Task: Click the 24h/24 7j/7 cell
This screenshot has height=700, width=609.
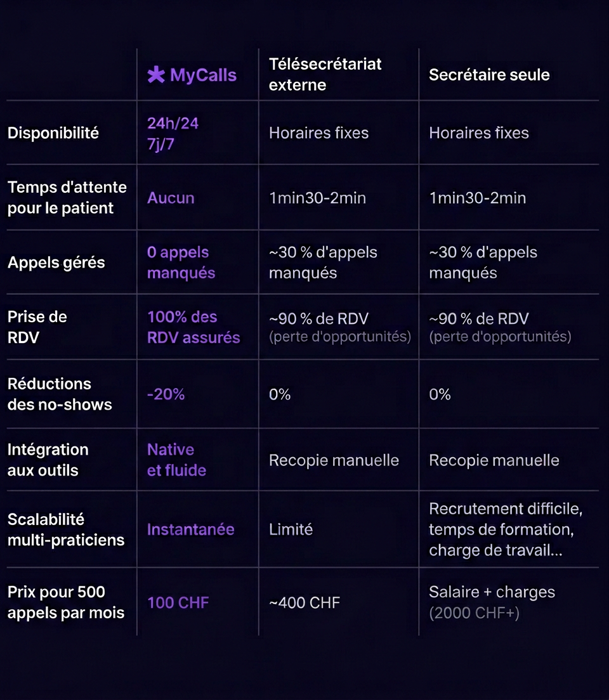Action: pos(173,133)
